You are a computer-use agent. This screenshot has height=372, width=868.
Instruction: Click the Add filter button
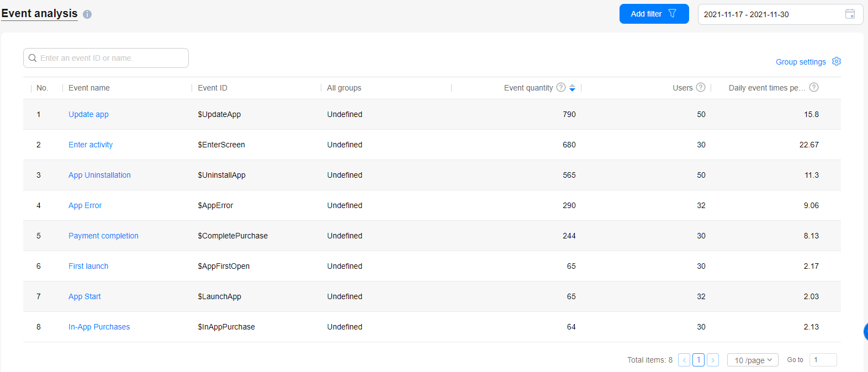pyautogui.click(x=654, y=14)
